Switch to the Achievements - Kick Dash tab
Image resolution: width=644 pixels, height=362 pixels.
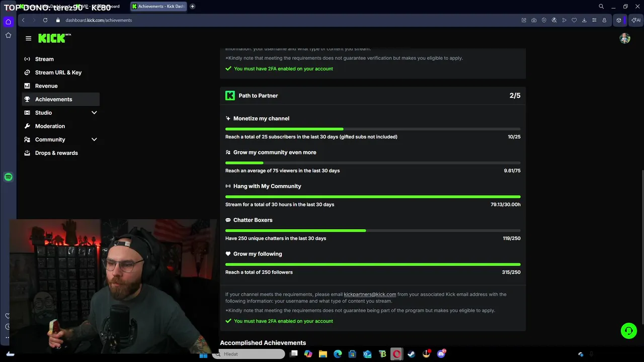tap(157, 7)
